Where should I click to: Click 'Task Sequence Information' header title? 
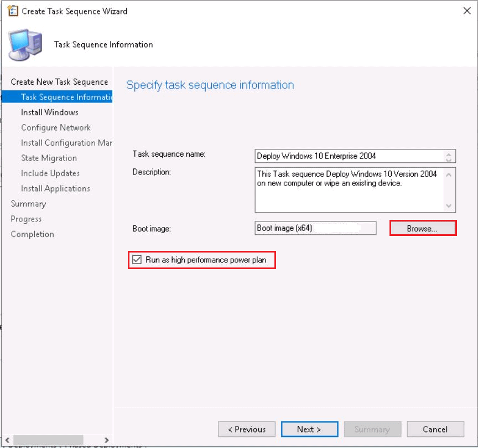coord(103,44)
